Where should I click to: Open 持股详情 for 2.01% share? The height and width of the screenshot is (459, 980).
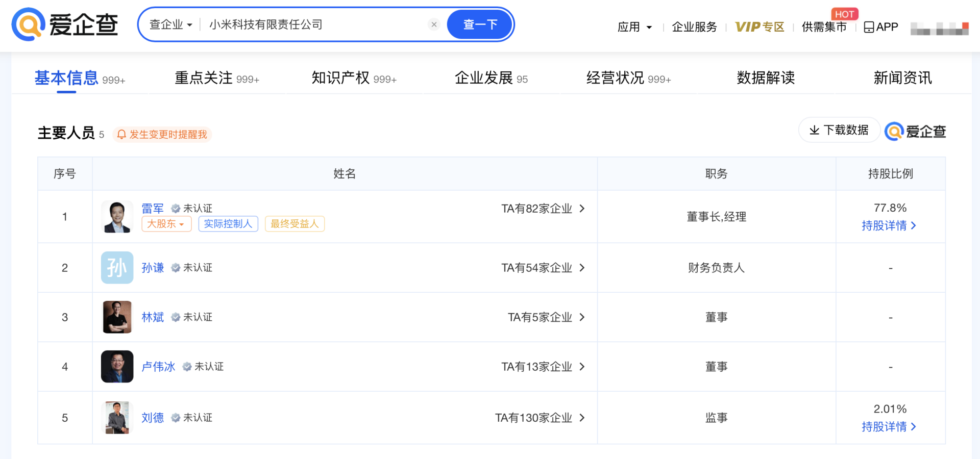[889, 426]
